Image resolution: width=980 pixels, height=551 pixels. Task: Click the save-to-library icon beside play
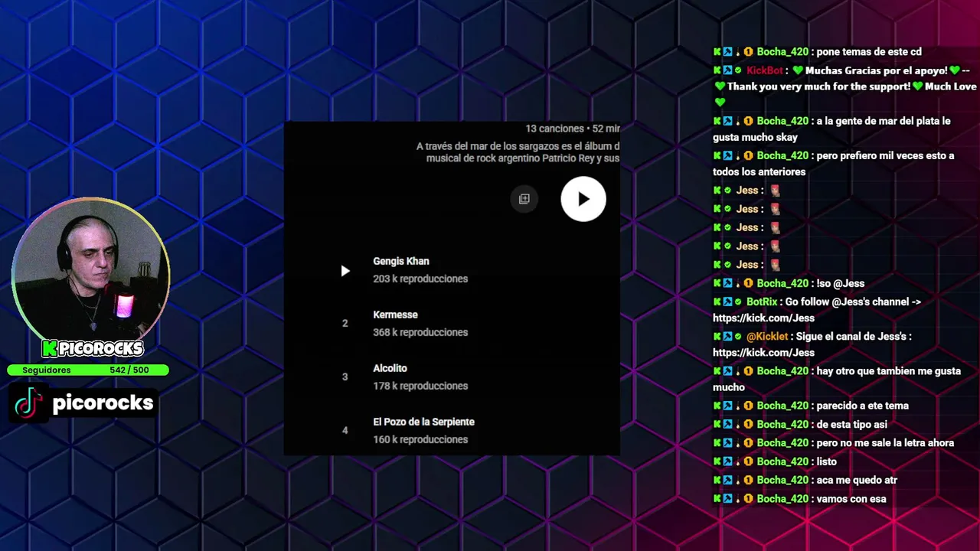pyautogui.click(x=524, y=199)
